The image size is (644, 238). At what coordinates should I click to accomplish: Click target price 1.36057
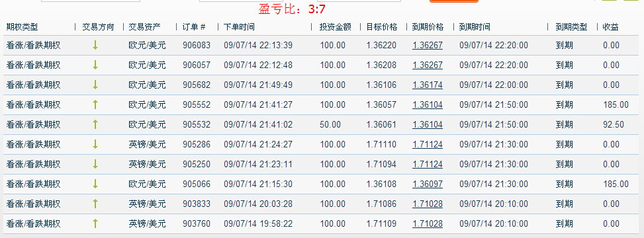pos(381,104)
